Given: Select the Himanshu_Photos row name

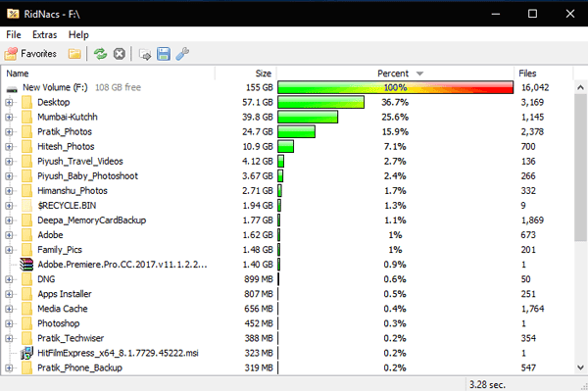Looking at the screenshot, I should tap(73, 191).
